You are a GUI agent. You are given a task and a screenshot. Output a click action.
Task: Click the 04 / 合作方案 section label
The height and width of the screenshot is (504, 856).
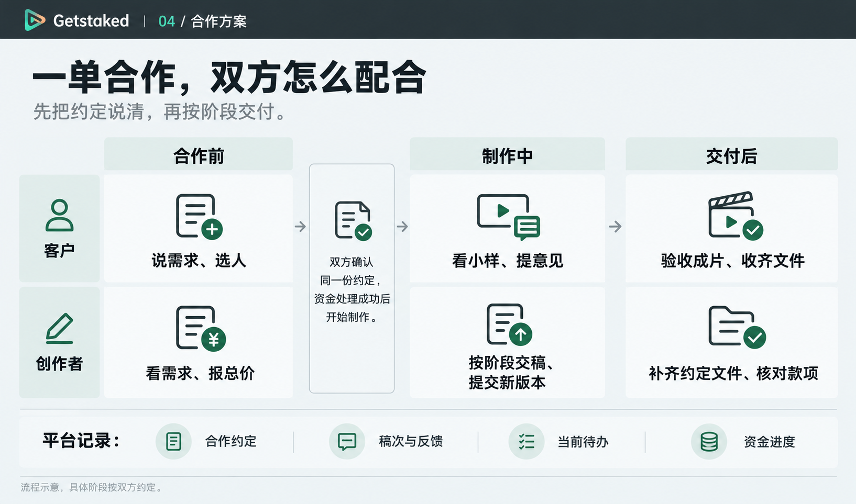[x=202, y=21]
